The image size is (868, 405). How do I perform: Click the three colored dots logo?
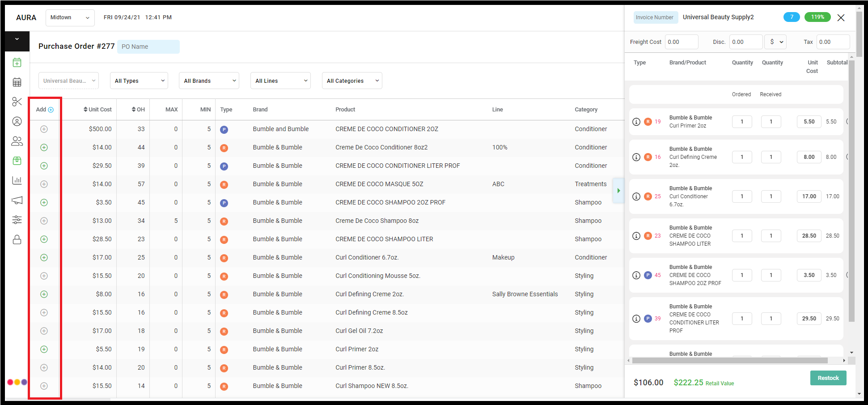pos(17,382)
